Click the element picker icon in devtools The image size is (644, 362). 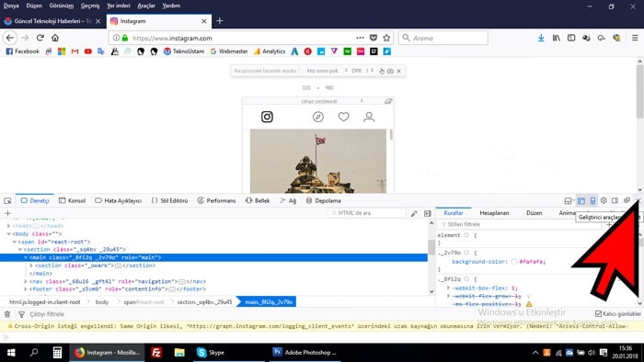7,201
